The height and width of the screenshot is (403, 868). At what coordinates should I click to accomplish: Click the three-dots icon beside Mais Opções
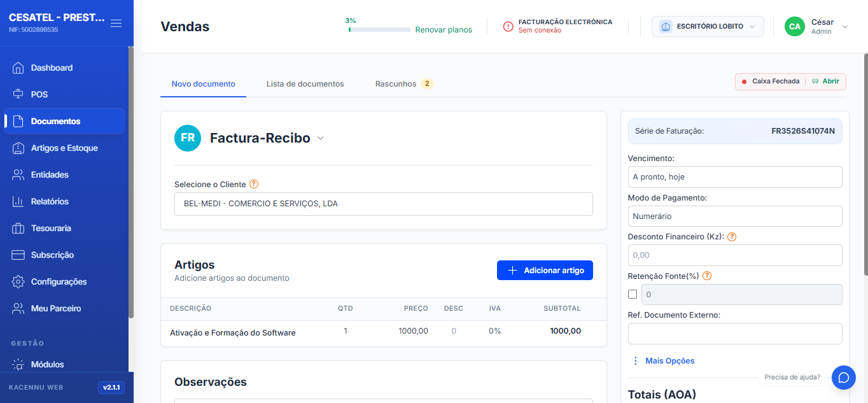(635, 361)
